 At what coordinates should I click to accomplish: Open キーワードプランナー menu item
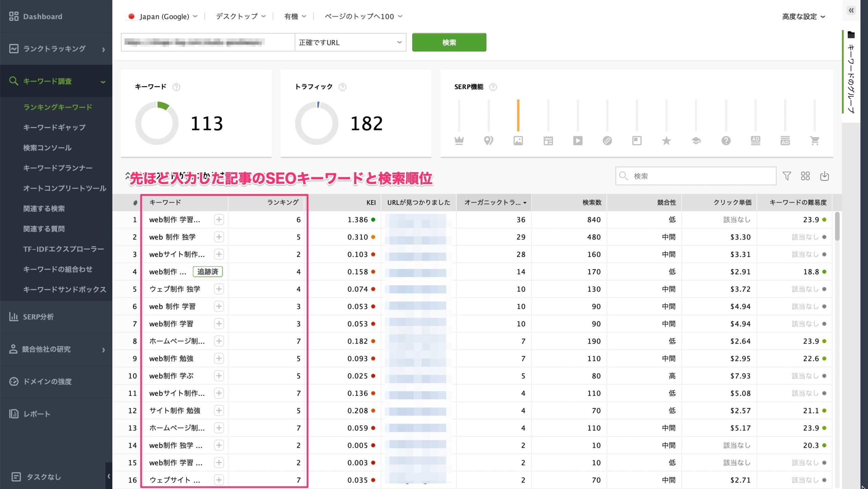(x=58, y=168)
